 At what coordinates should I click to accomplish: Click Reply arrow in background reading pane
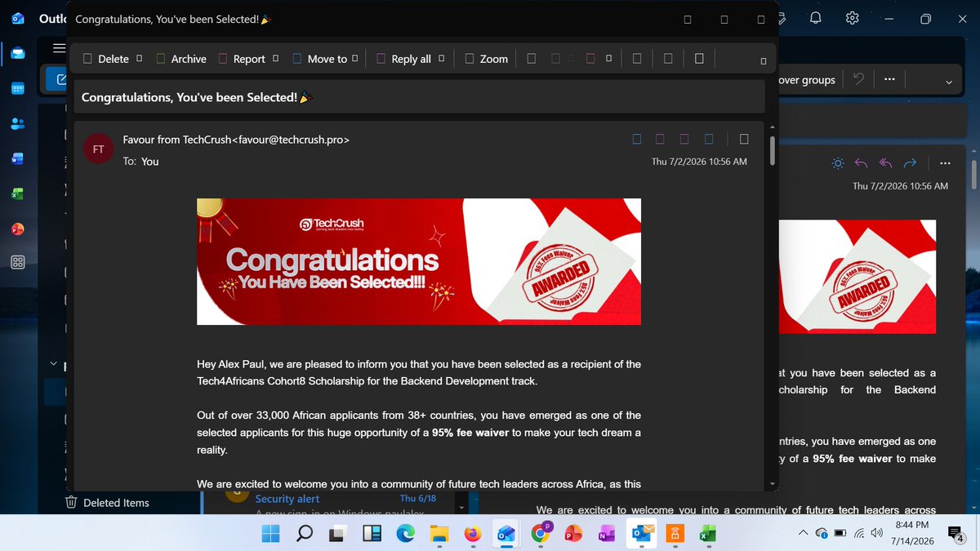[x=861, y=163]
